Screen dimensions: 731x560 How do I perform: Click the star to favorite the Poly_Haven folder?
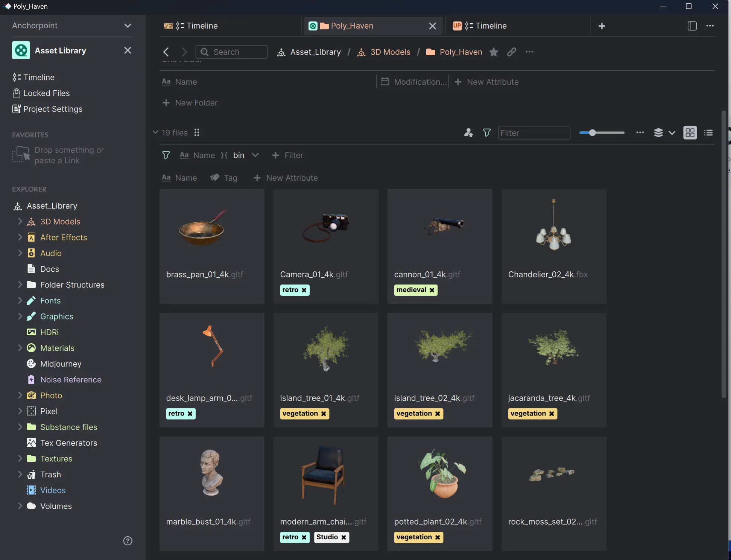[493, 52]
